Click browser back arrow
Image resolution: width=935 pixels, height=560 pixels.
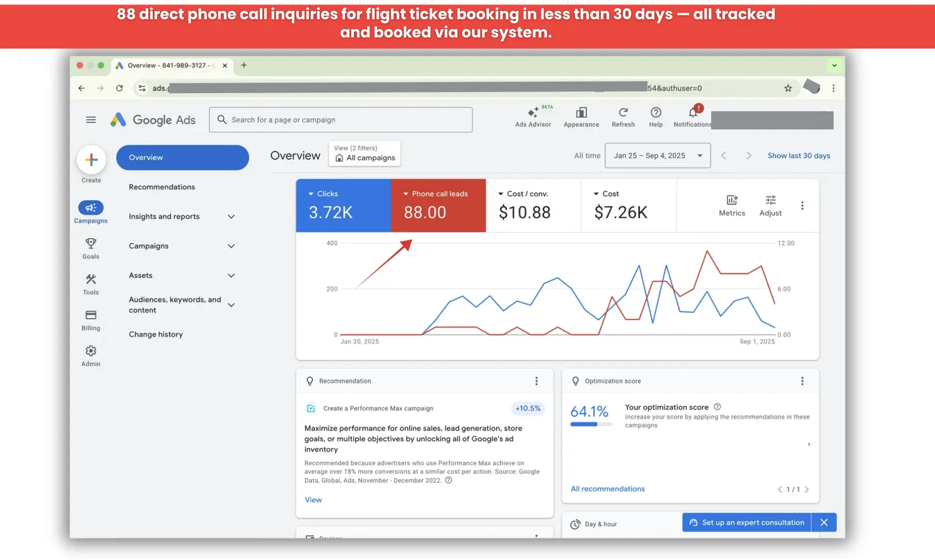(x=82, y=88)
